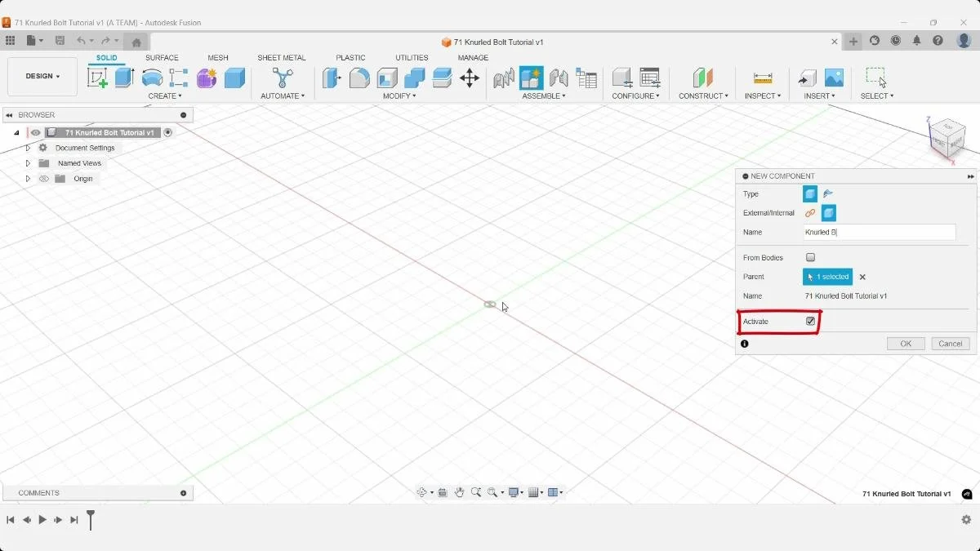
Task: Switch to the UTILITIES tab
Action: [412, 58]
